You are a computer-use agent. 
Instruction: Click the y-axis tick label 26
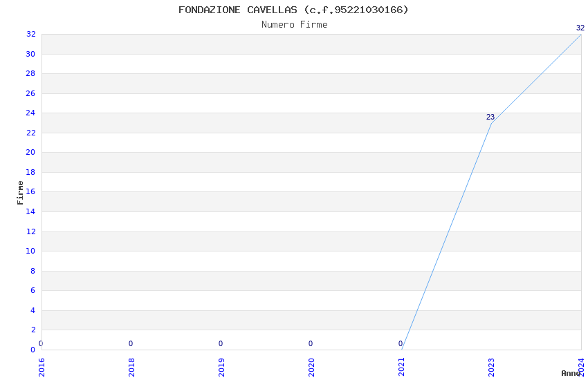pos(30,93)
